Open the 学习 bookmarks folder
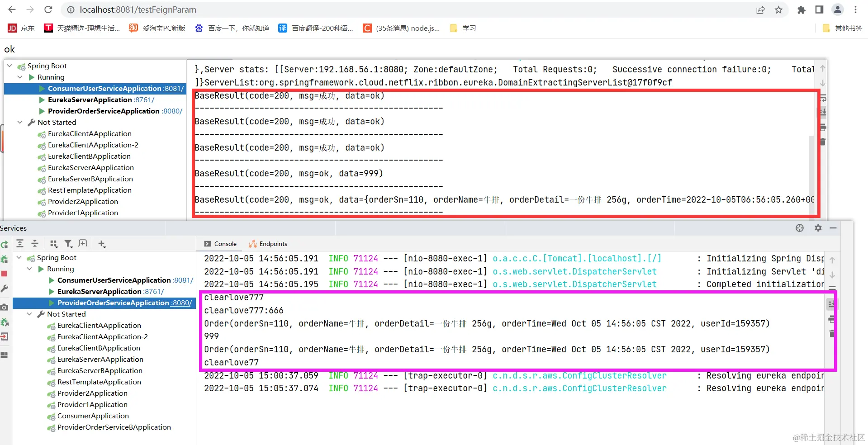 (463, 28)
